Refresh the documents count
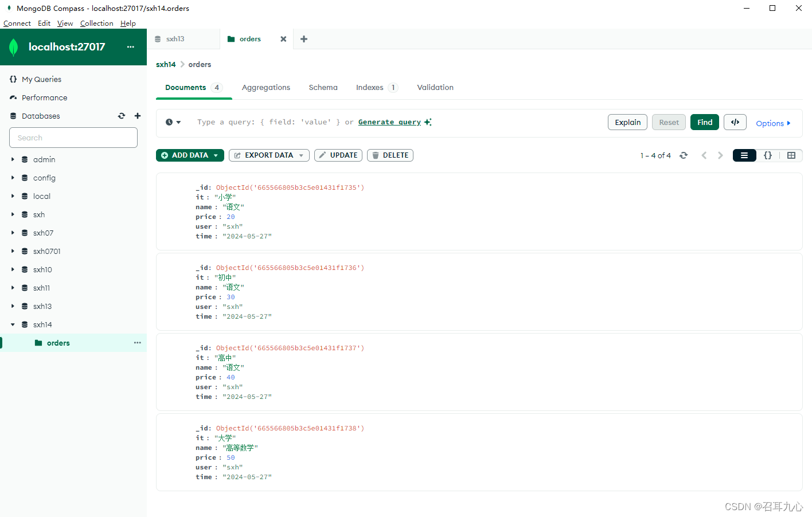Viewport: 812px width, 517px height. pos(684,155)
